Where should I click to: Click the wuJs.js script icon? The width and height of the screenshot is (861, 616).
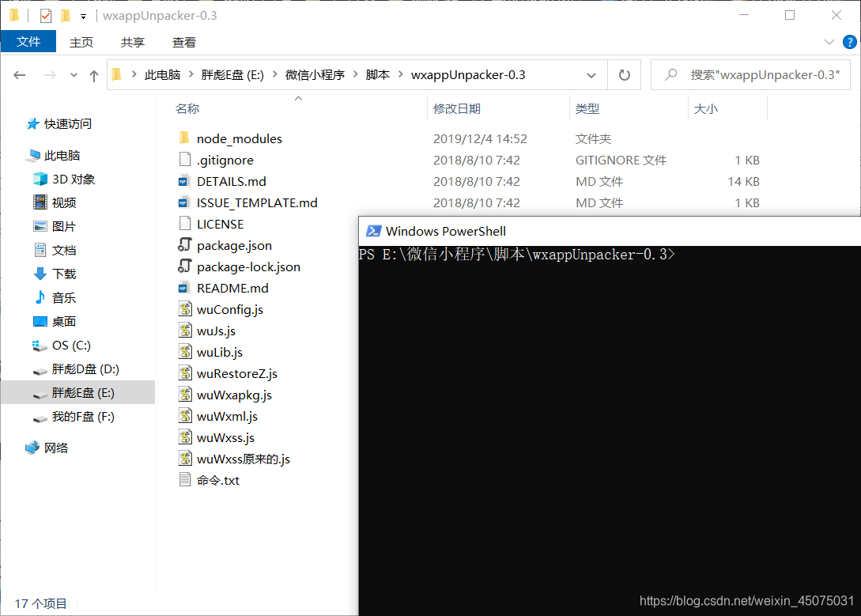click(185, 331)
